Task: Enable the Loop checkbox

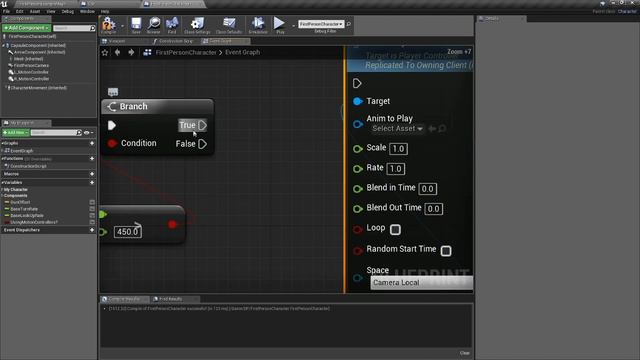Action: (x=395, y=229)
